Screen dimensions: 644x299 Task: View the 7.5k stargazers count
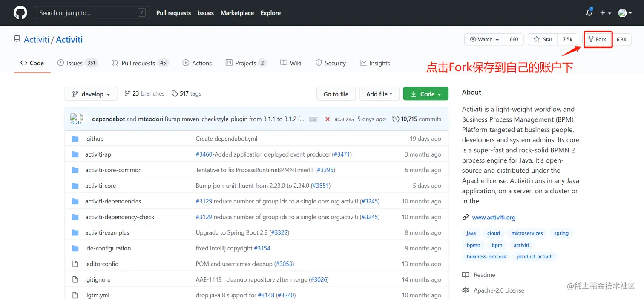point(567,39)
